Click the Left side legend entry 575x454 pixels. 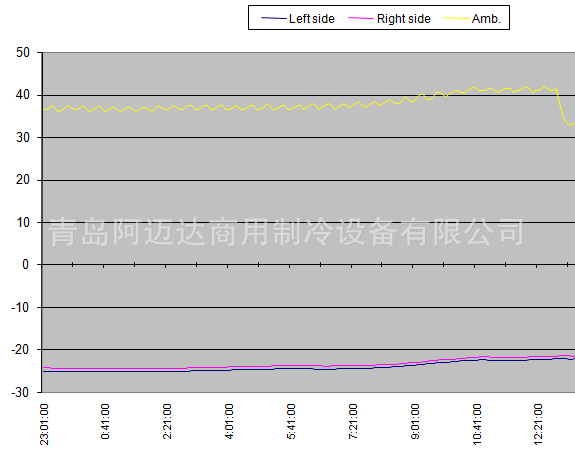pos(298,18)
